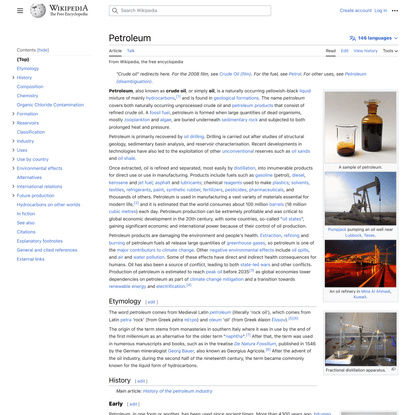Expand the Formation section in contents
The width and height of the screenshot is (415, 415).
pyautogui.click(x=13, y=114)
